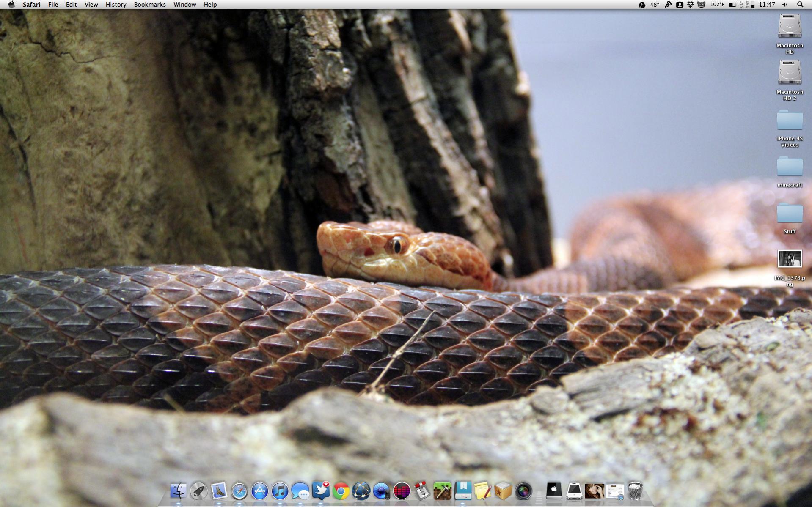
Task: Launch Transmission app from Dock
Action: (422, 491)
